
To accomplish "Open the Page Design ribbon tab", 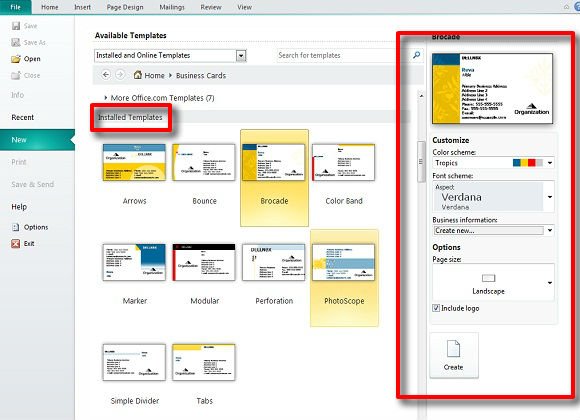I will [x=125, y=7].
